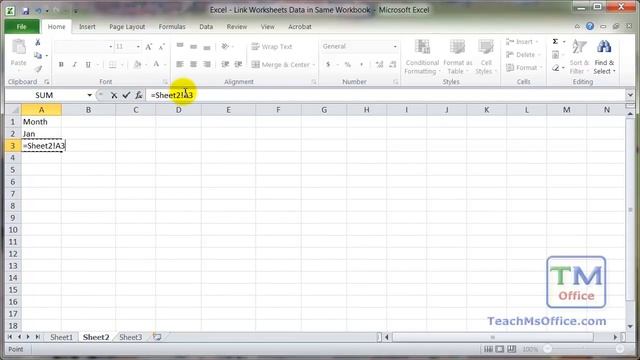Switch to the Page Layout tab

[127, 27]
